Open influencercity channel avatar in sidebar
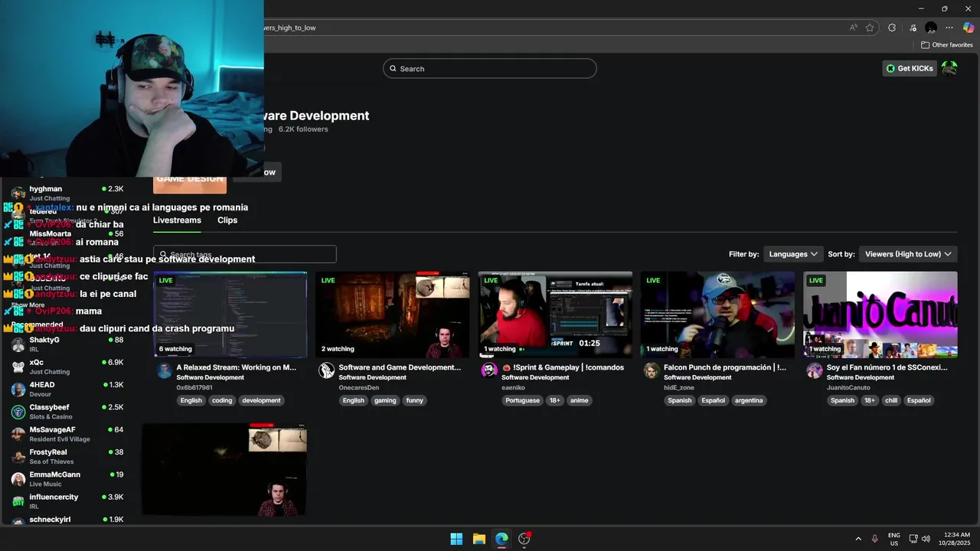 coord(18,501)
